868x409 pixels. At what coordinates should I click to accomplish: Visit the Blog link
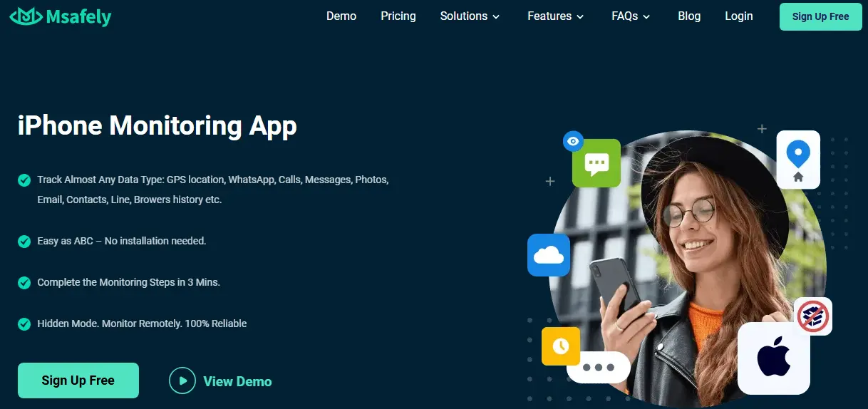[689, 16]
